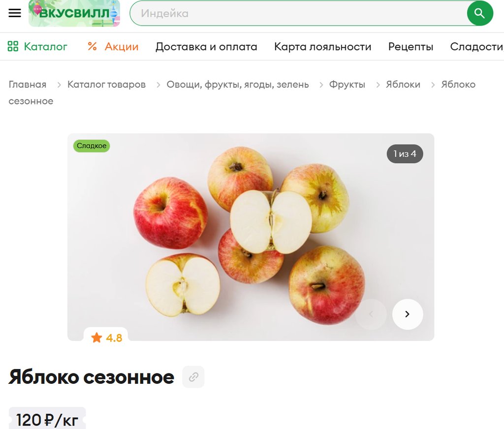
Task: Open Овощи, фрукты, ягоды, зелень breadcrumb
Action: [238, 84]
